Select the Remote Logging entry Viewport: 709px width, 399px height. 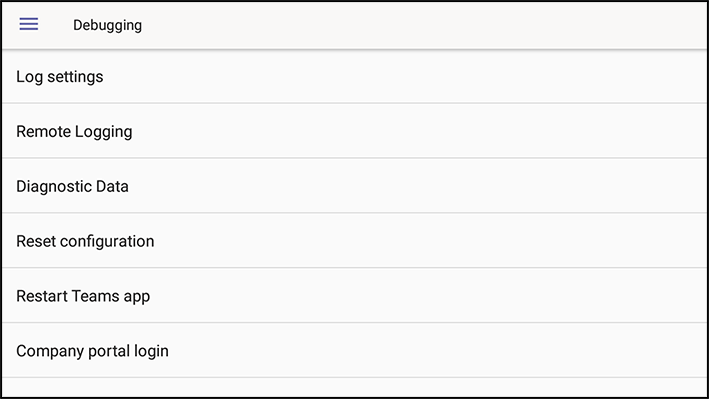pyautogui.click(x=354, y=131)
